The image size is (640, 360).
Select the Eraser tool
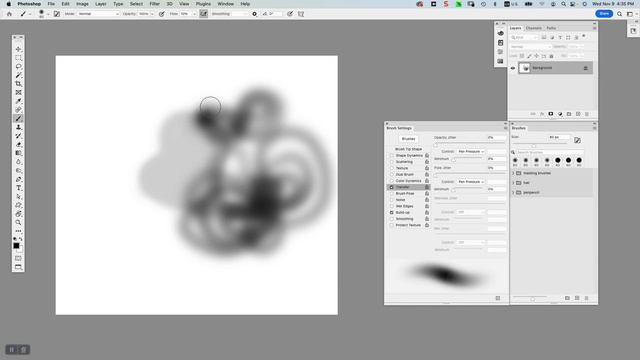click(18, 144)
